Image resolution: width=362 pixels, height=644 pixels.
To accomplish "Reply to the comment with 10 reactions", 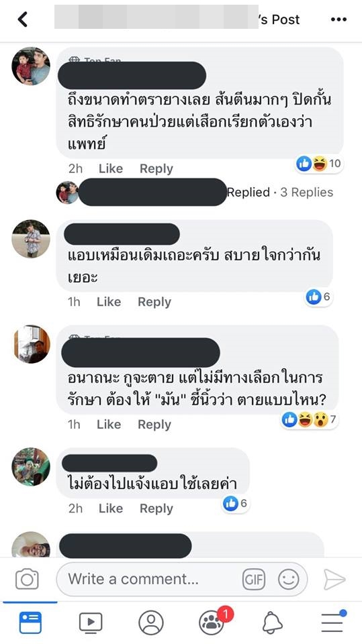I will tap(156, 168).
